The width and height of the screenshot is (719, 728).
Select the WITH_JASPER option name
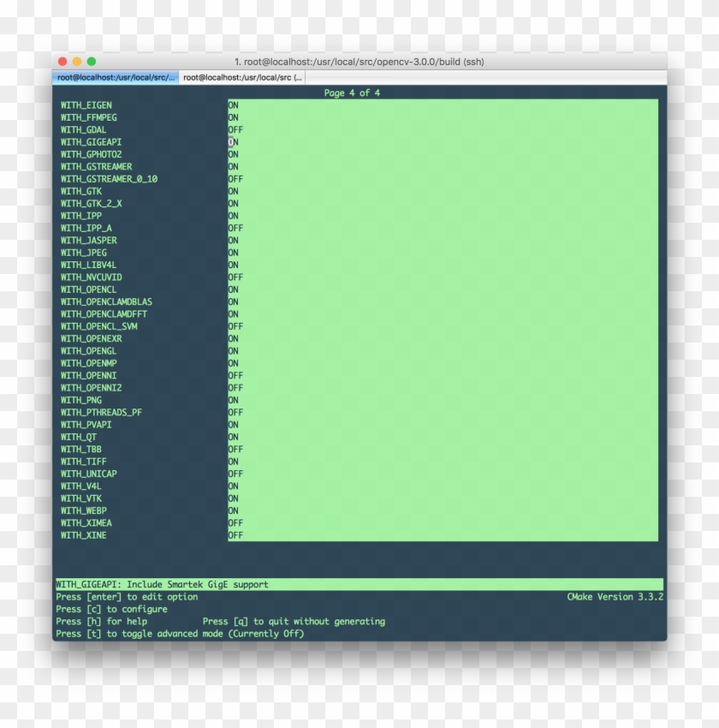89,241
